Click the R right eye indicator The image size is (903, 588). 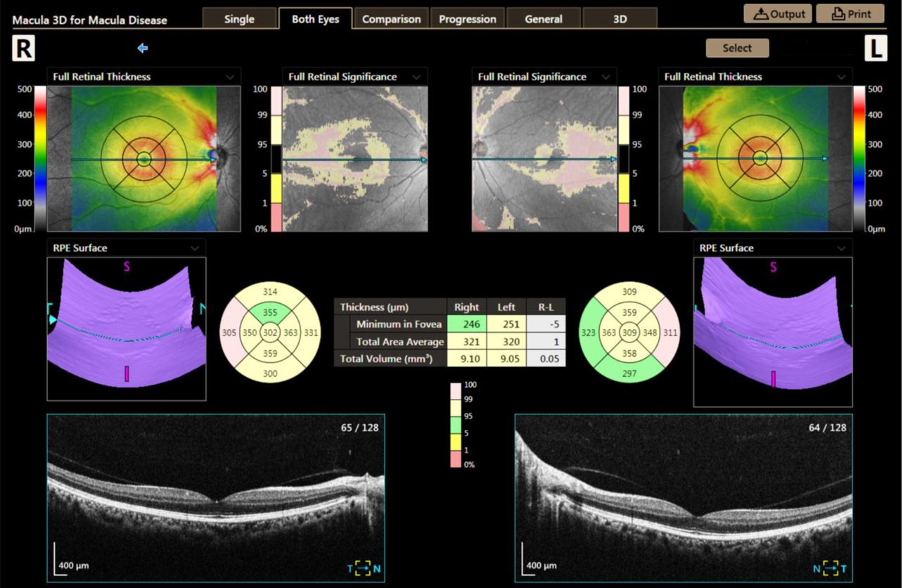click(x=23, y=49)
